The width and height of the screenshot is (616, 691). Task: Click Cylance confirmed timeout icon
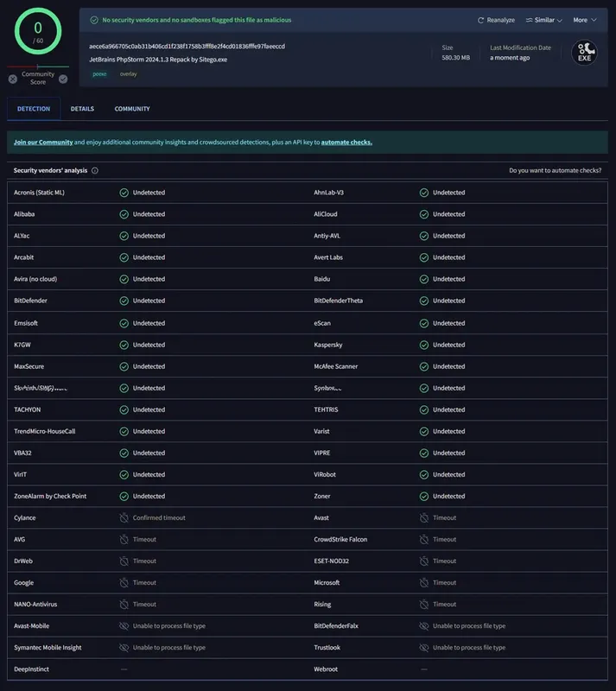(124, 517)
